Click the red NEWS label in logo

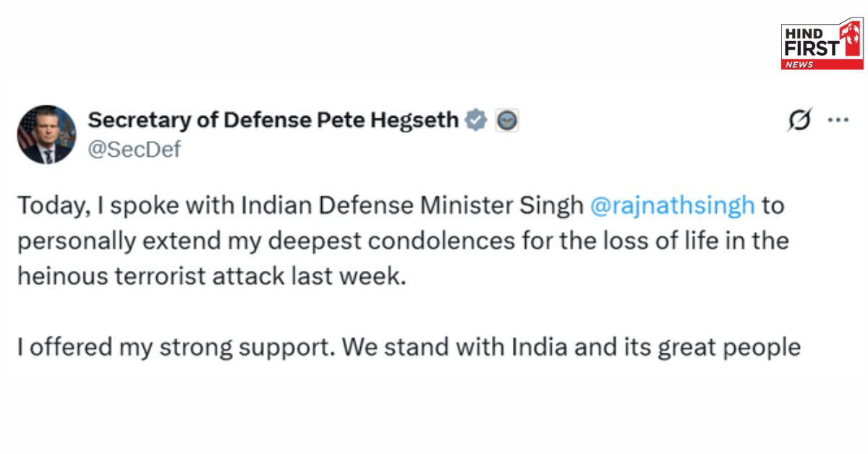click(799, 64)
